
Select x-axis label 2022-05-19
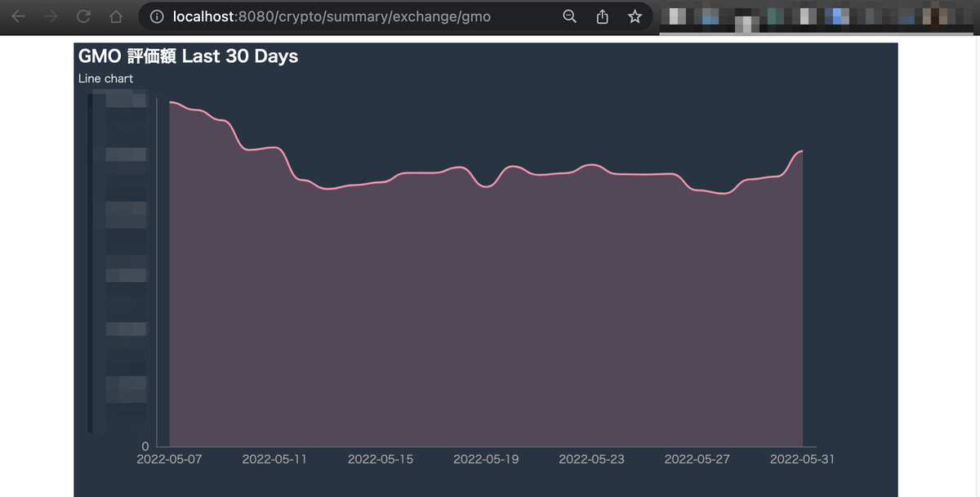[x=486, y=459]
